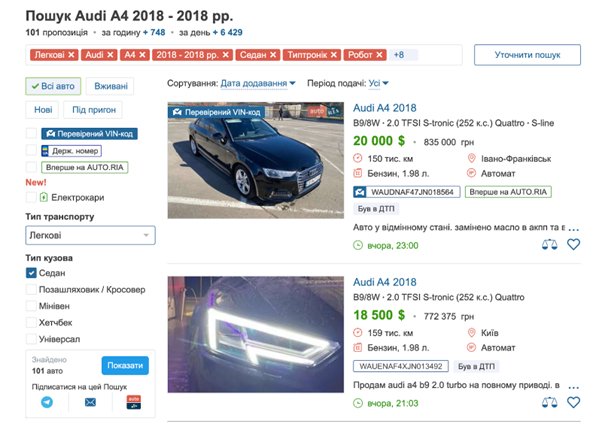Click the Перевірений VIN-код badge on the photo
Screen dimensions: 602x427
point(217,112)
